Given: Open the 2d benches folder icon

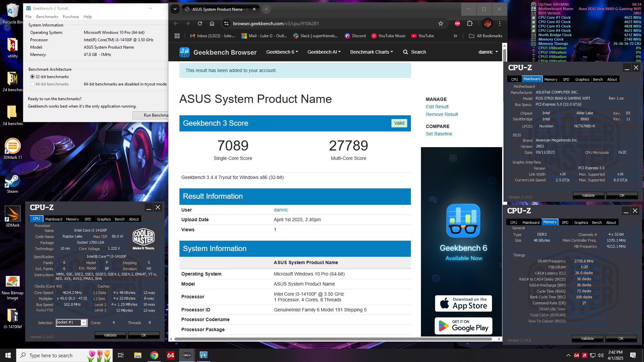Looking at the screenshot, I should 12,81.
